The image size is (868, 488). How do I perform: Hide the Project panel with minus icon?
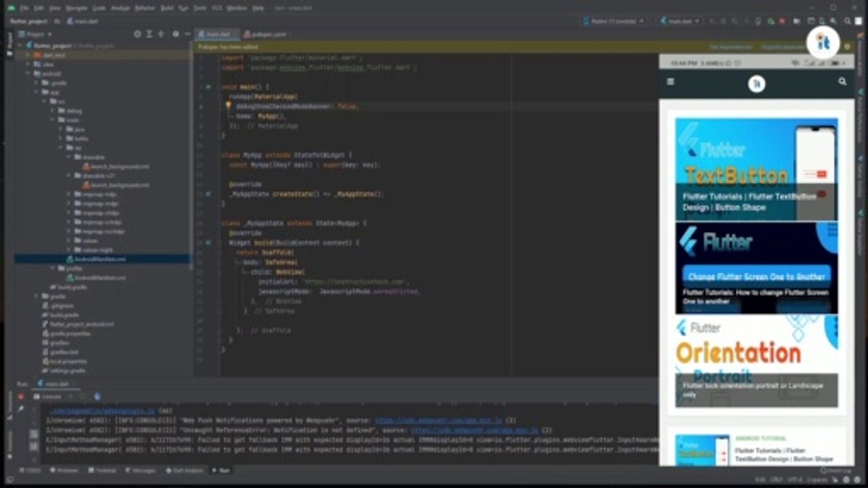(x=186, y=34)
